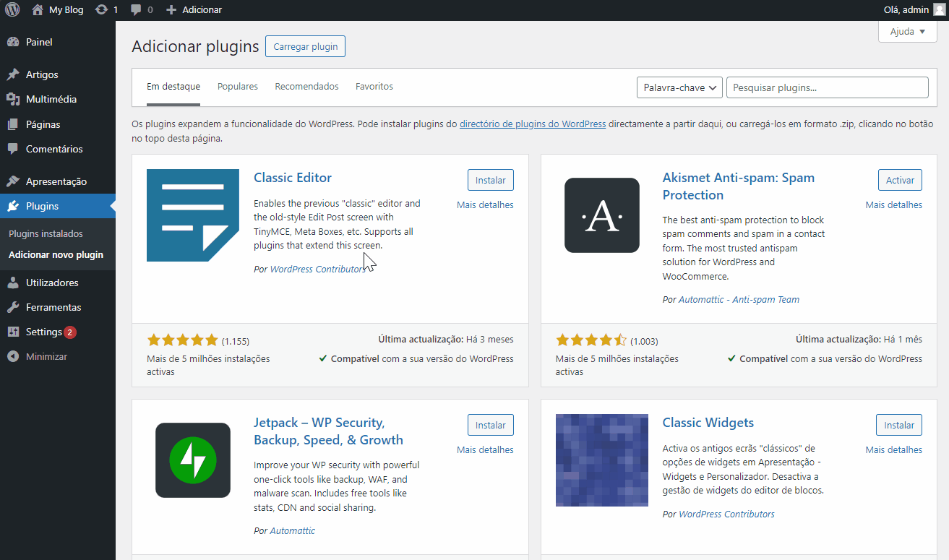Click the red Settings badge showing 2
The height and width of the screenshot is (560, 949).
point(70,332)
